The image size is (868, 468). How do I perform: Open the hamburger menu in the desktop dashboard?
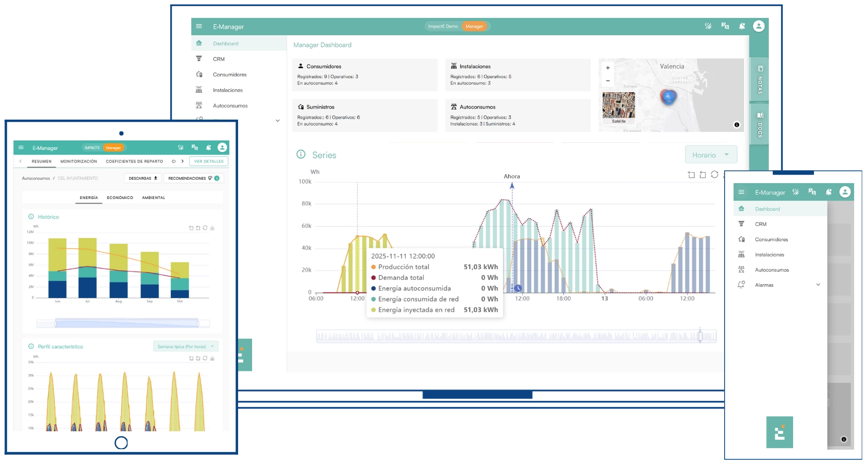[x=199, y=27]
